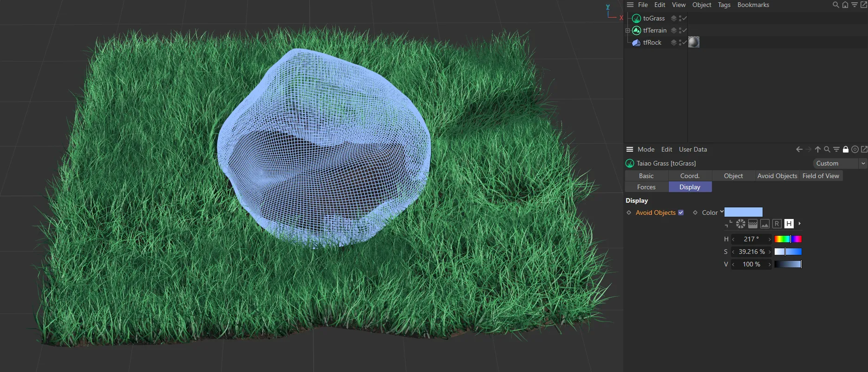Click the layer icon of toGrass
Image resolution: width=868 pixels, height=372 pixels.
(x=673, y=18)
